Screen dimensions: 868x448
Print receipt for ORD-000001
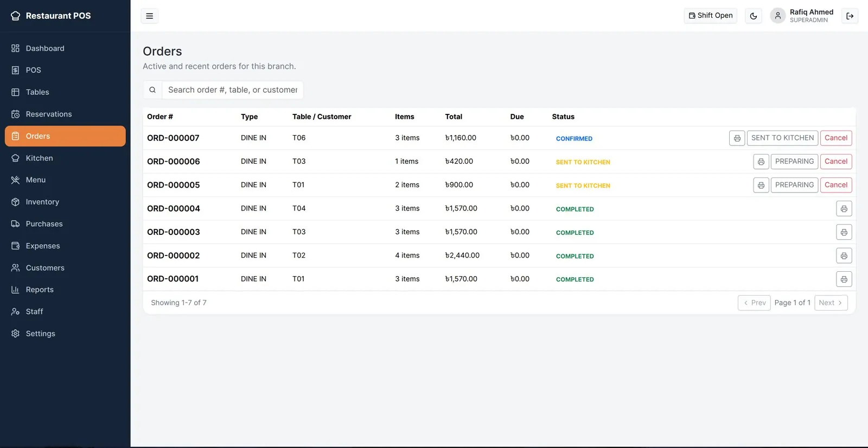[x=844, y=279]
